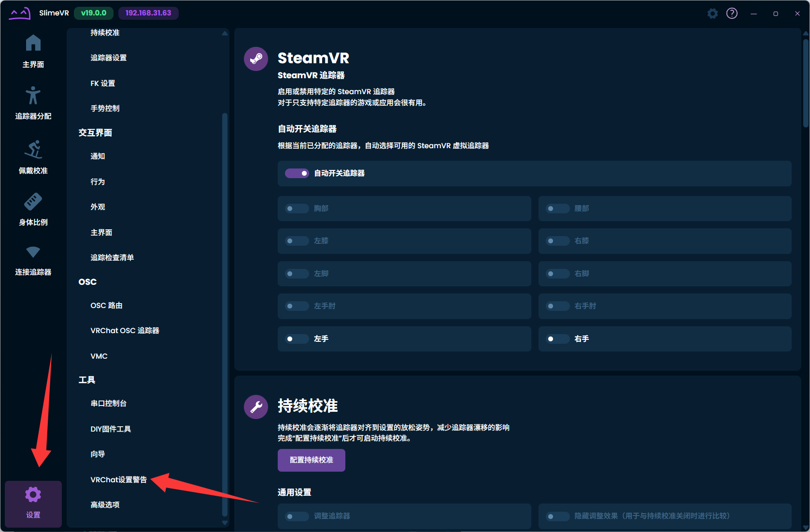Open 高级选项 menu item
810x532 pixels.
click(x=105, y=505)
